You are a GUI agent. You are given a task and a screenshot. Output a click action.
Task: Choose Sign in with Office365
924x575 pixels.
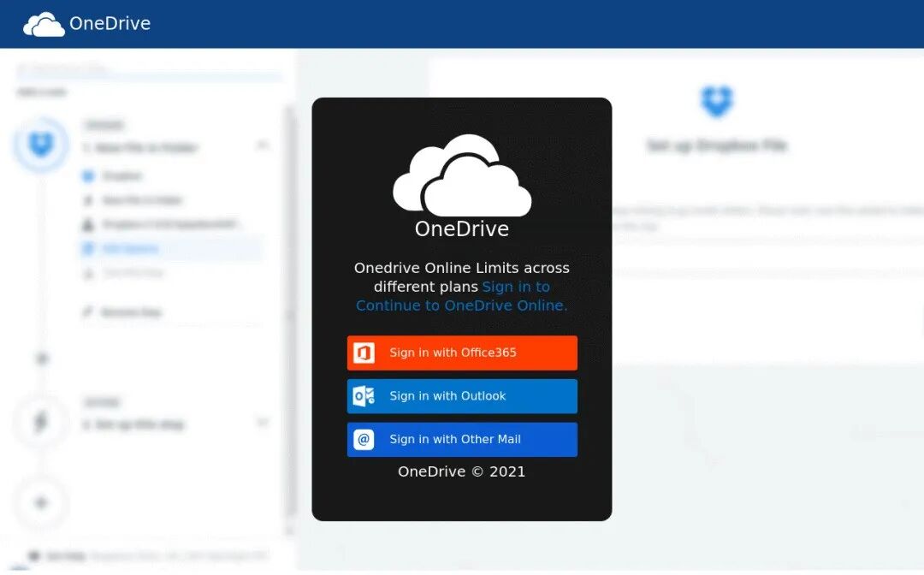tap(462, 353)
